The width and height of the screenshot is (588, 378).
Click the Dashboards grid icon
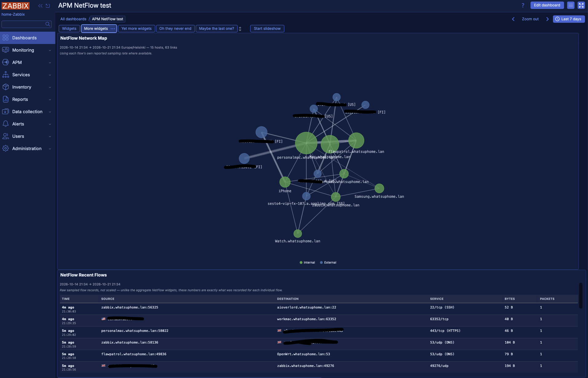tap(6, 38)
